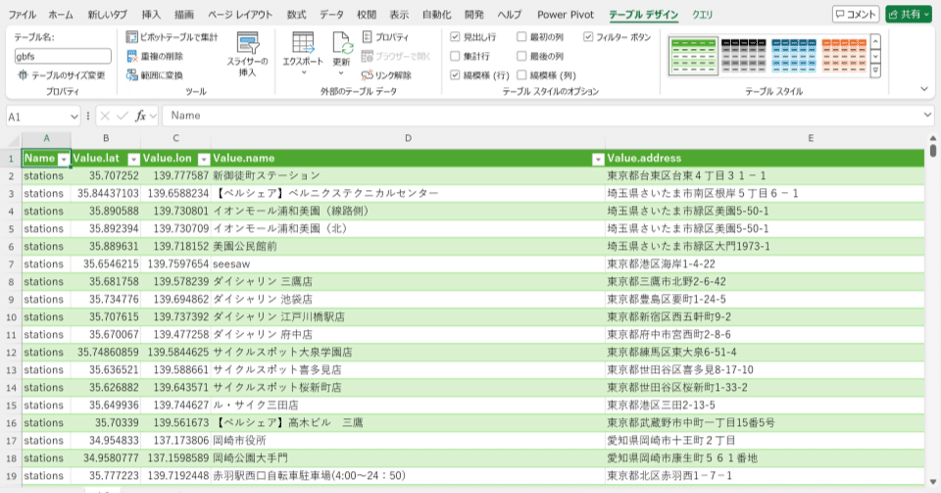Viewport: 941px width, 493px height.
Task: Toggle header row (見出し行) checkbox
Action: tap(455, 37)
